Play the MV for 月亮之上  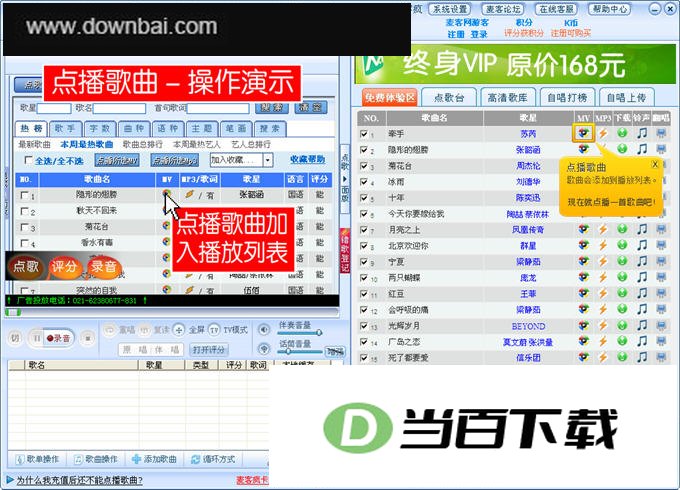[x=583, y=229]
